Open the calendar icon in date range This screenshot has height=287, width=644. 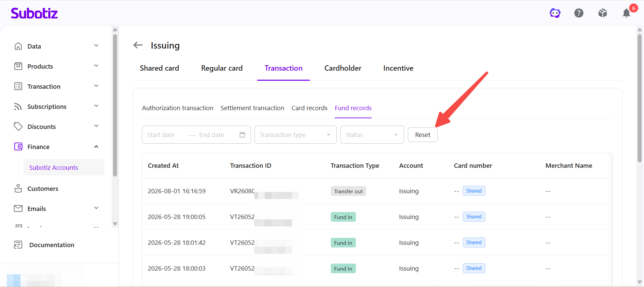click(x=242, y=135)
